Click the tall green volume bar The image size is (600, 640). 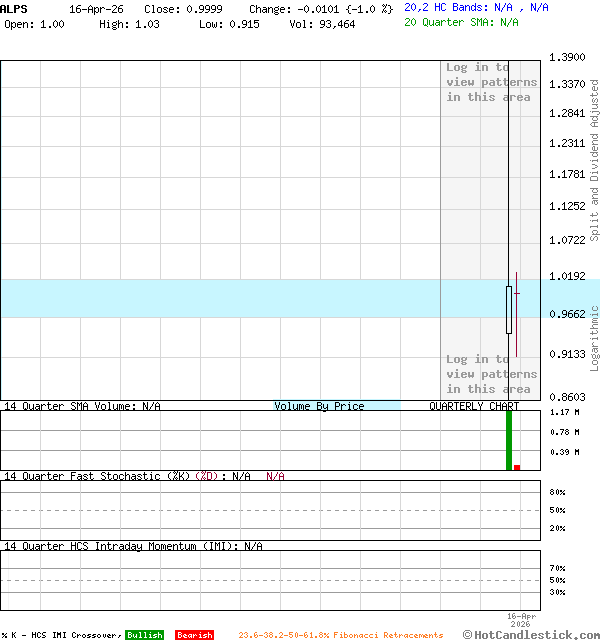point(509,440)
